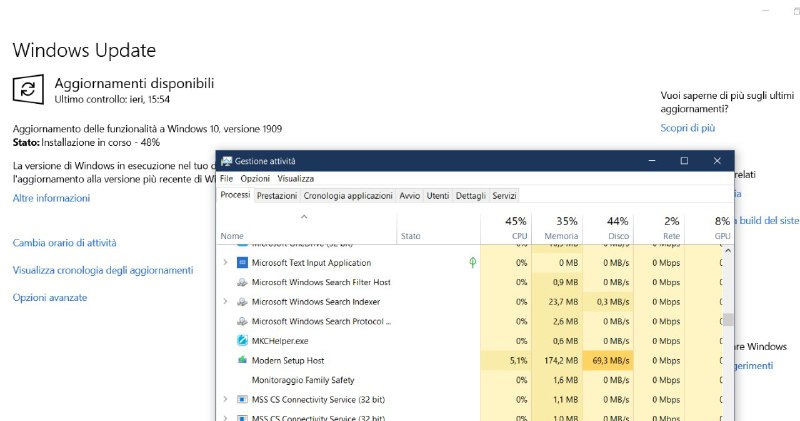This screenshot has width=800, height=421.
Task: Click the MKCHelper.exe process icon
Action: click(x=242, y=341)
